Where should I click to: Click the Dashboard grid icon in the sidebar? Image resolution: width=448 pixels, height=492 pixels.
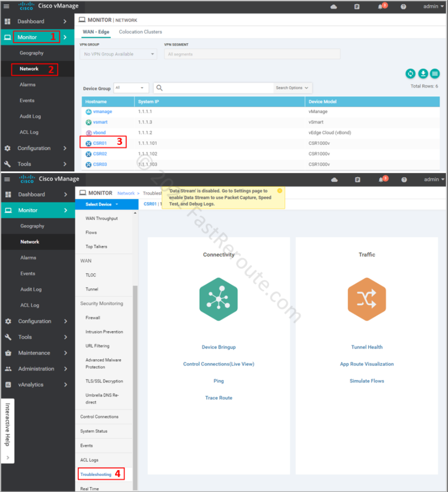tap(8, 21)
